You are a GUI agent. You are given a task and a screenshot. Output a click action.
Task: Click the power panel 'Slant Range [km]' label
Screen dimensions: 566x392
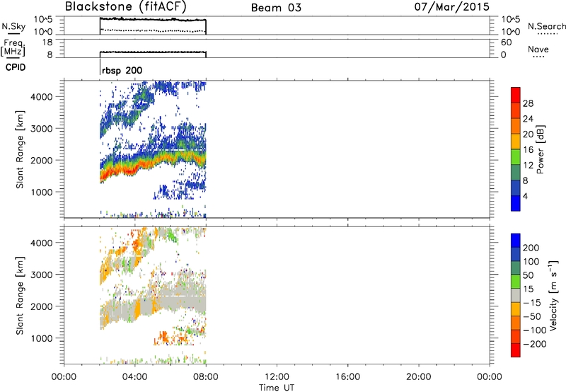(20, 149)
